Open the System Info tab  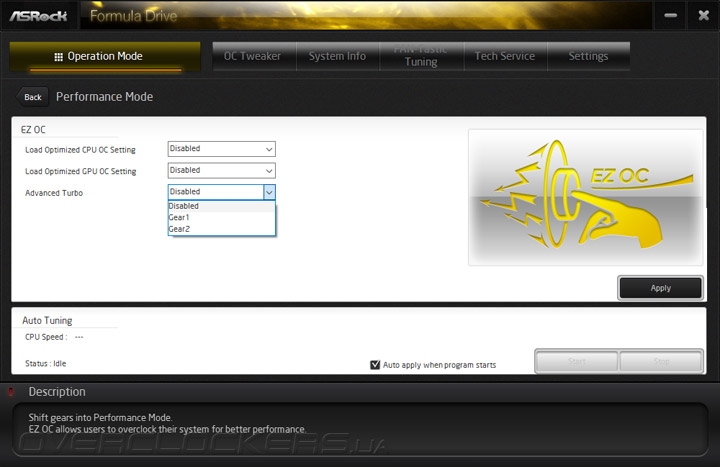[x=338, y=56]
